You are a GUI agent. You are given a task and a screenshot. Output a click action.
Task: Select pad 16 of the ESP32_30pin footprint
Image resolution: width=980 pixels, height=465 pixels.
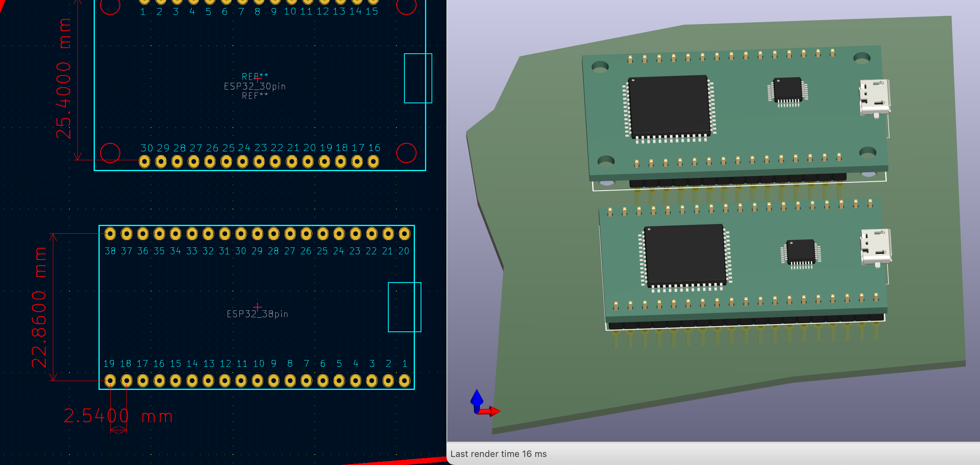(x=373, y=162)
